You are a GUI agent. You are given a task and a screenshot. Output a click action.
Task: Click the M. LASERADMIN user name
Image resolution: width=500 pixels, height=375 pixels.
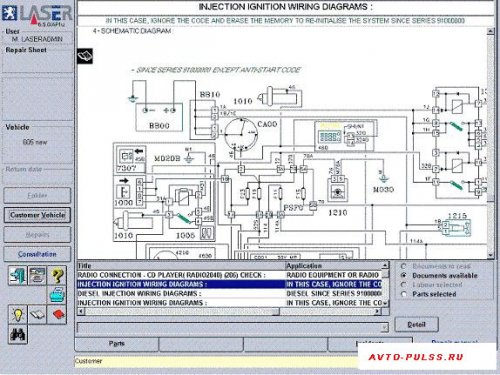pyautogui.click(x=37, y=39)
